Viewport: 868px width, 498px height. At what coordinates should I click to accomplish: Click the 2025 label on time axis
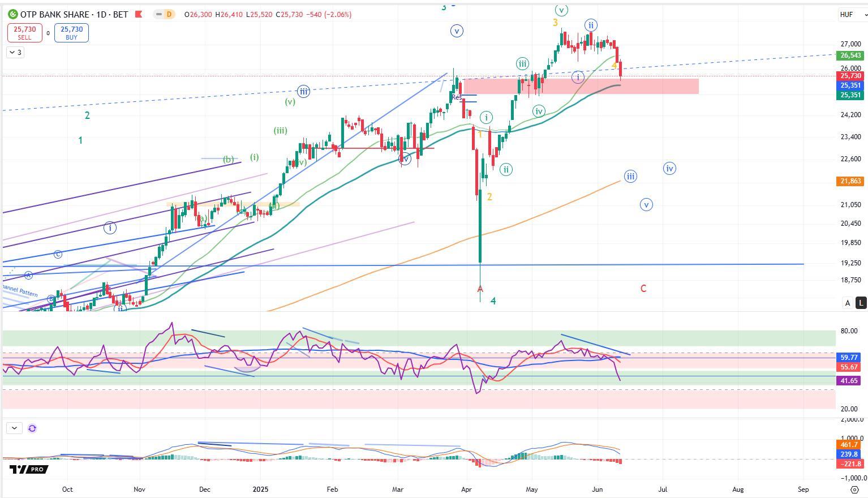(x=260, y=490)
